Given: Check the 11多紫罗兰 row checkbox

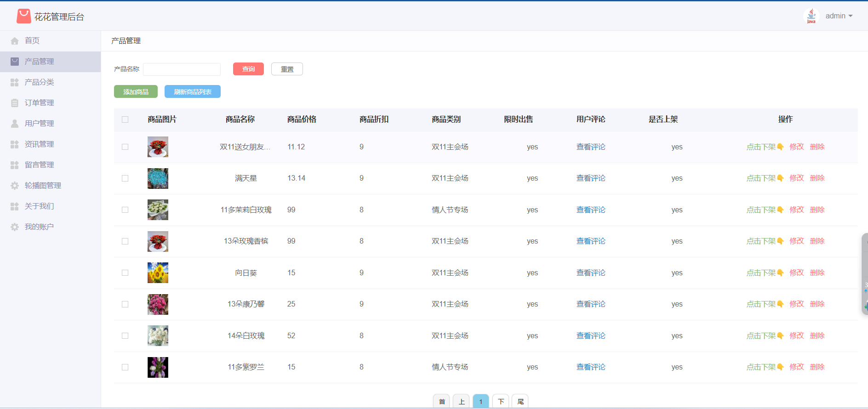Looking at the screenshot, I should [x=125, y=367].
